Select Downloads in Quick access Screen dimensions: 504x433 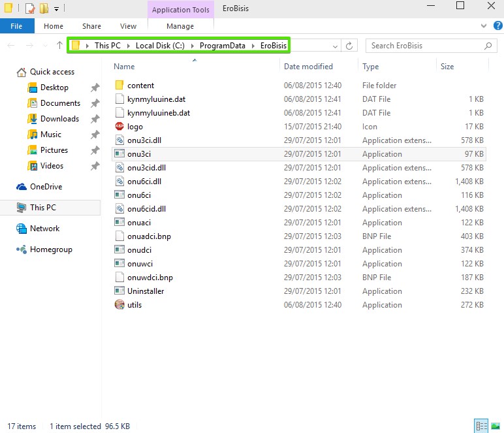click(59, 119)
